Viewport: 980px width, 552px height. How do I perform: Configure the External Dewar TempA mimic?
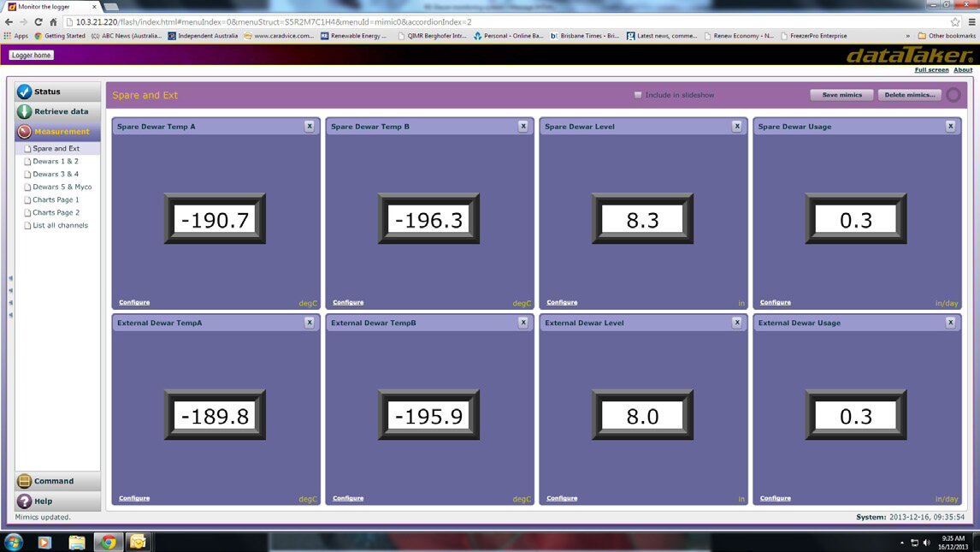tap(134, 498)
